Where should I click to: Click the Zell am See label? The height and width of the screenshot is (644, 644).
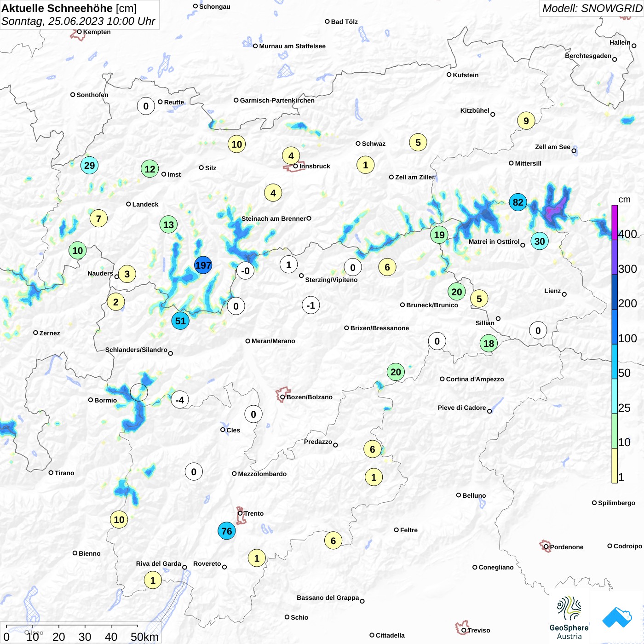click(x=552, y=147)
